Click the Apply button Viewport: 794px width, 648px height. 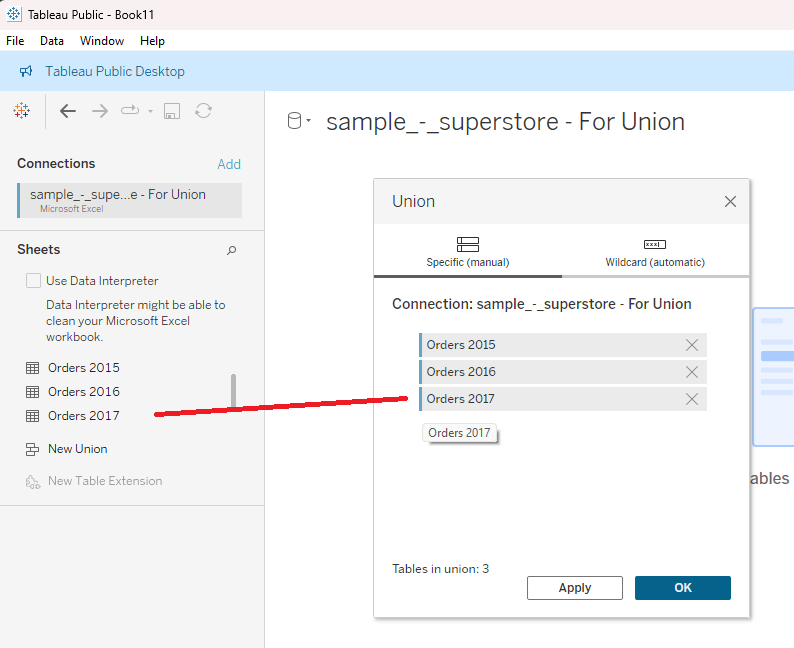pos(575,588)
